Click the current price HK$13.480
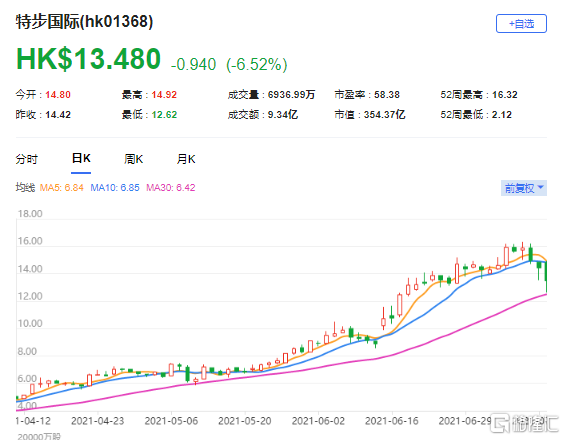The image size is (565, 440). 88,59
